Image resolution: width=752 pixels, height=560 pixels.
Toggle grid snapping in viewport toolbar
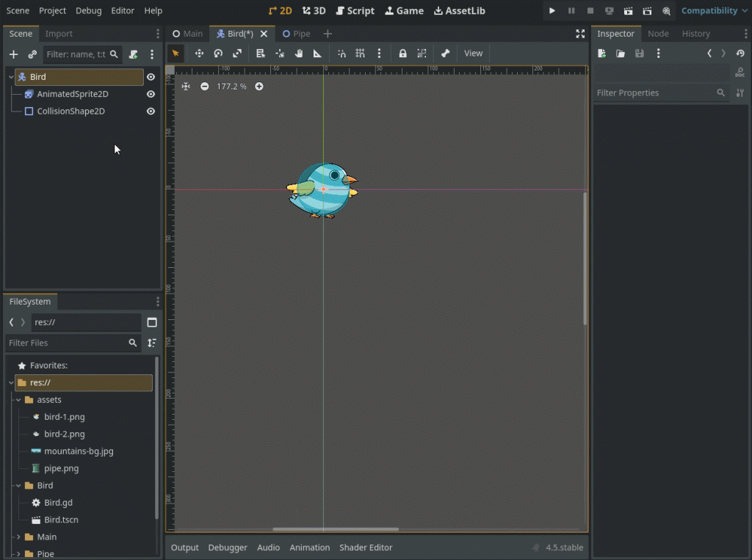click(x=360, y=54)
